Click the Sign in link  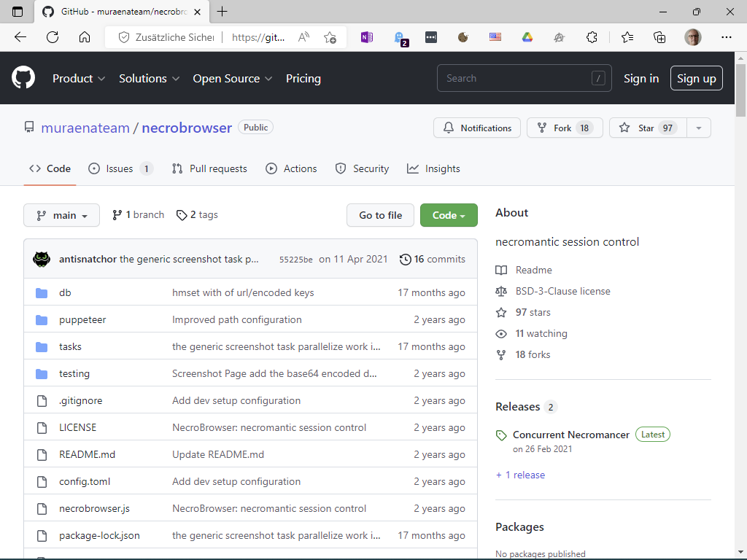[x=641, y=79]
